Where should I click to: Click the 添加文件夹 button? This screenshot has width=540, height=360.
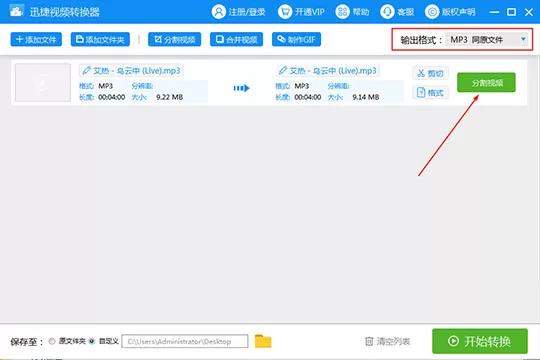pyautogui.click(x=100, y=39)
